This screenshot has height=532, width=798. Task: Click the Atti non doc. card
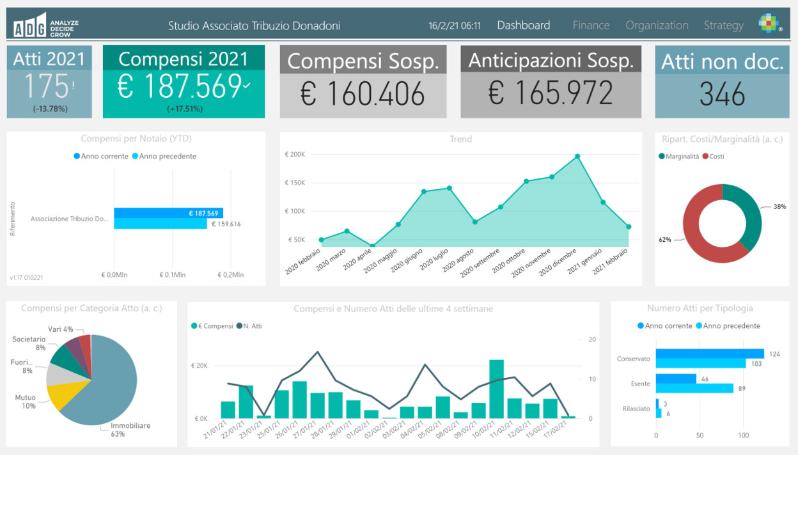click(722, 82)
